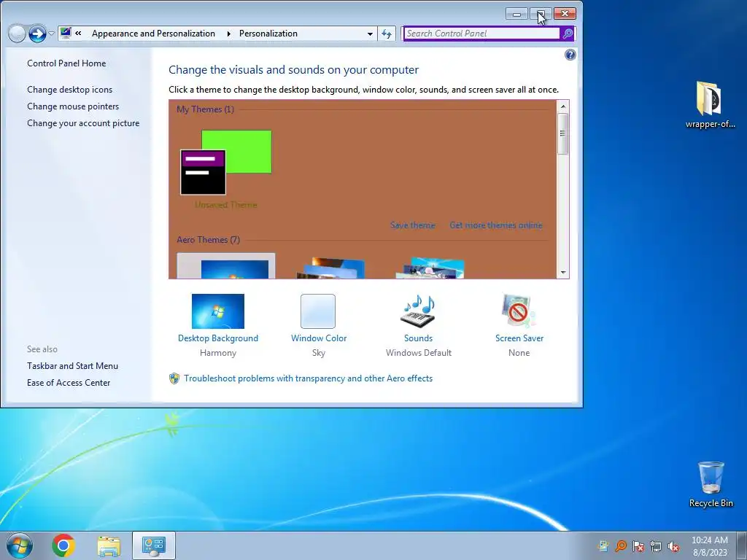Image resolution: width=747 pixels, height=560 pixels.
Task: Click the Forward navigation arrow button
Action: [x=38, y=34]
